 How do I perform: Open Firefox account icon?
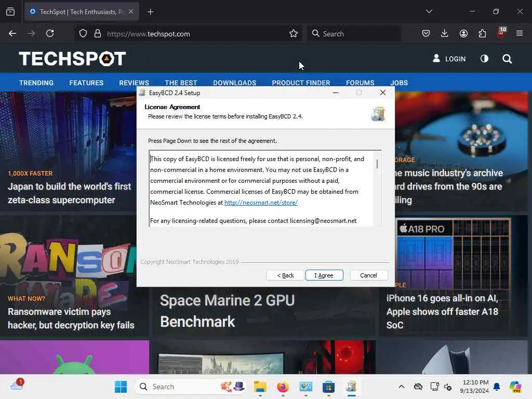pyautogui.click(x=463, y=33)
